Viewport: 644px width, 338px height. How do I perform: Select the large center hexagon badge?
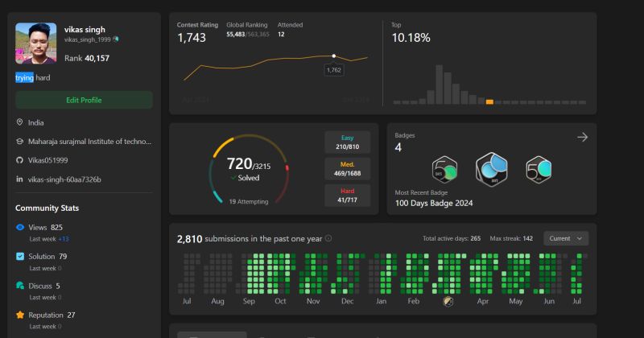coord(492,169)
